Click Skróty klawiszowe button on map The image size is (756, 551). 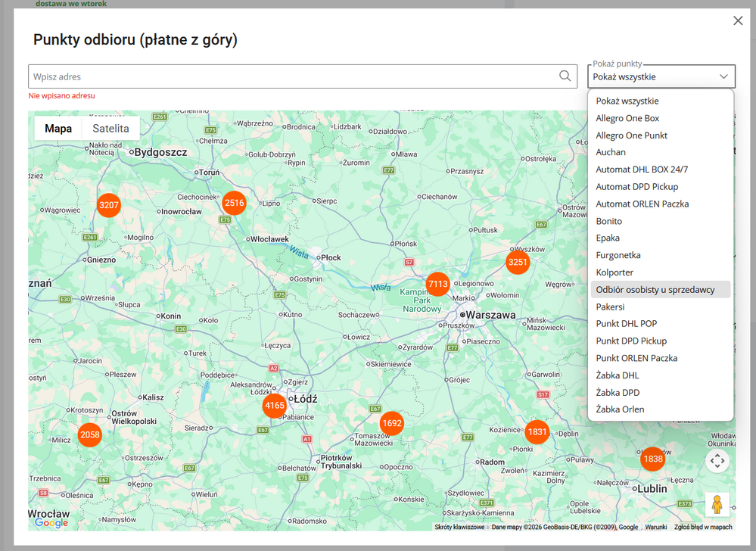click(459, 527)
